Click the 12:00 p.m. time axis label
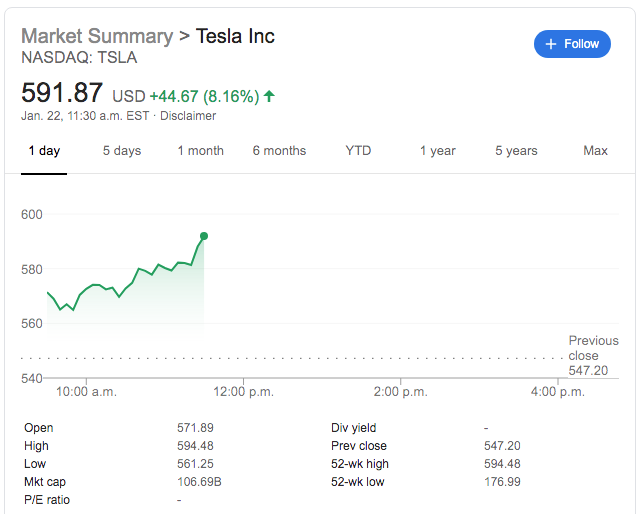Viewport: 641px width, 514px height. [244, 392]
